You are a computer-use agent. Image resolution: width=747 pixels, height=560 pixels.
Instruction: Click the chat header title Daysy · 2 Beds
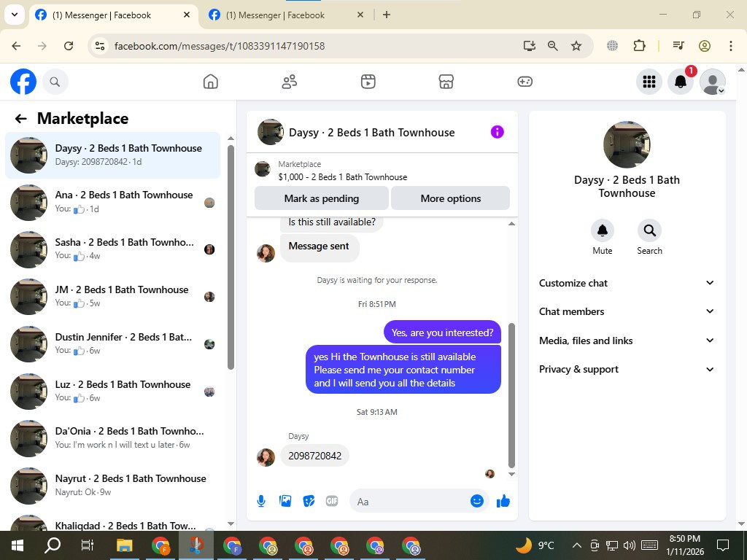click(371, 133)
